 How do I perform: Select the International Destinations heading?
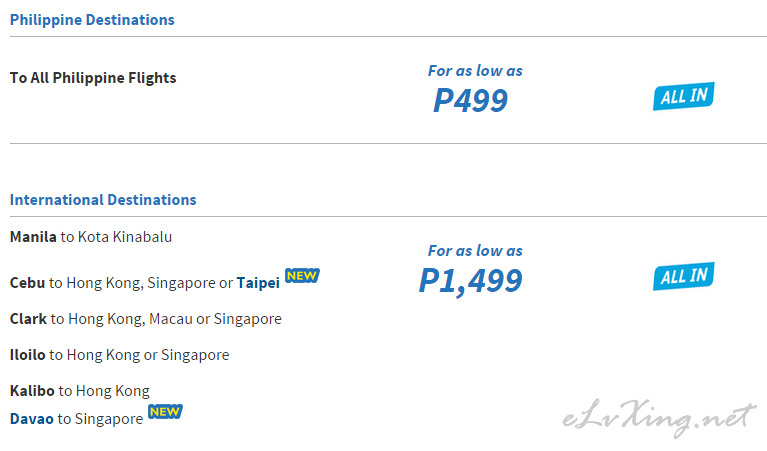click(x=103, y=200)
